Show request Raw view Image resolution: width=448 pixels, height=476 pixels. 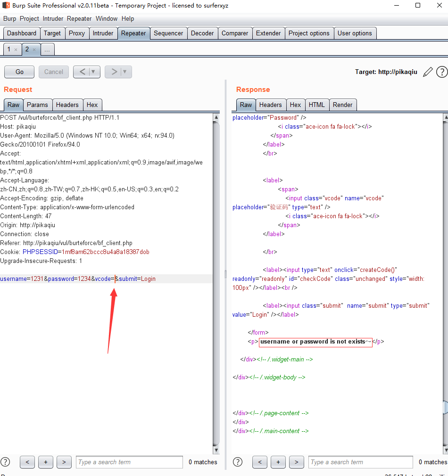(x=13, y=105)
